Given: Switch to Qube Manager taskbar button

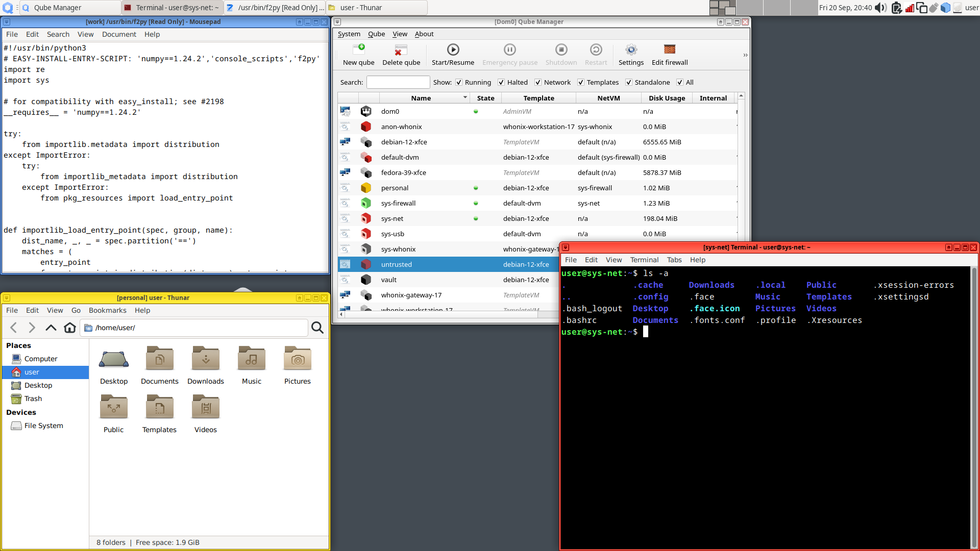Looking at the screenshot, I should (x=69, y=8).
